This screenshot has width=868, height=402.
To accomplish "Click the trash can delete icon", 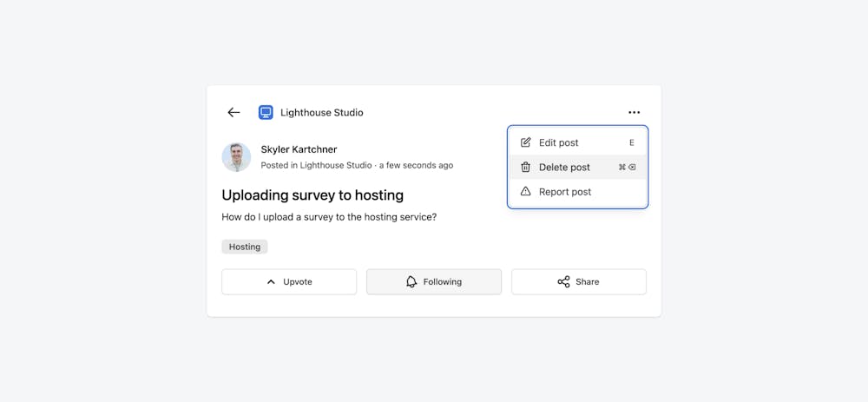I will coord(525,168).
